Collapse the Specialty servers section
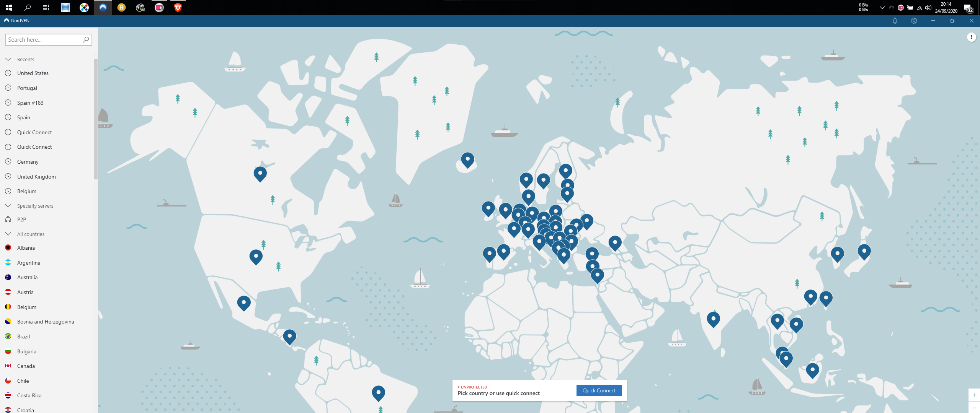Screen dimensions: 980x413 (x=8, y=206)
